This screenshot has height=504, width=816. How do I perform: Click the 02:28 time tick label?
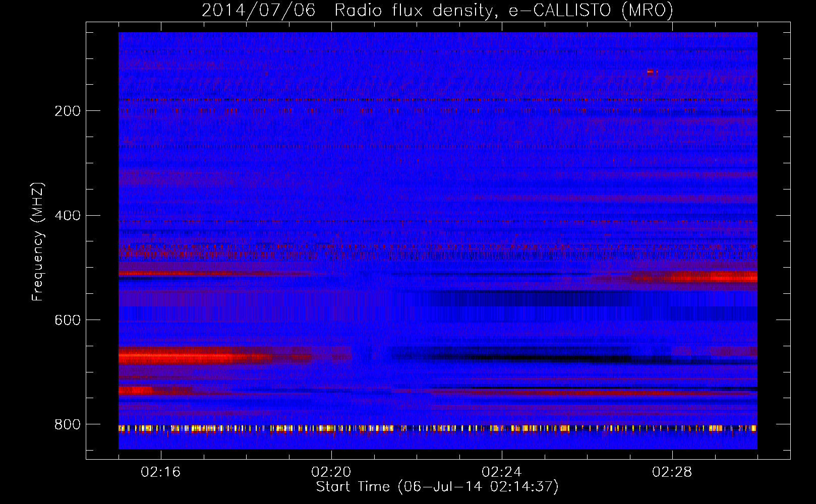pyautogui.click(x=672, y=472)
